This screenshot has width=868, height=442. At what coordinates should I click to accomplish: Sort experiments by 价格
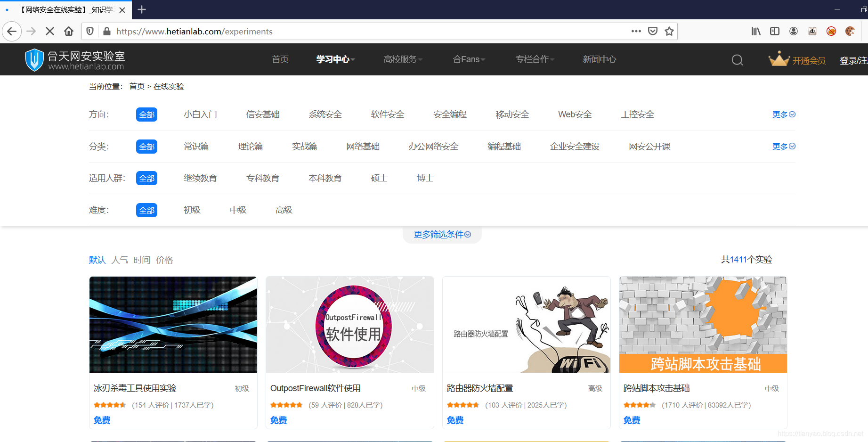click(164, 260)
